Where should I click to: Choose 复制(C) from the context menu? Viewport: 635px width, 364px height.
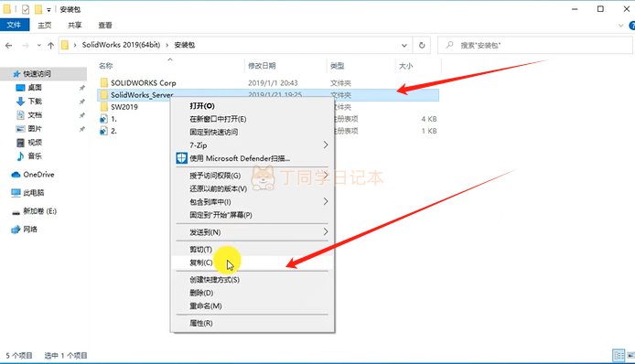pos(253,262)
